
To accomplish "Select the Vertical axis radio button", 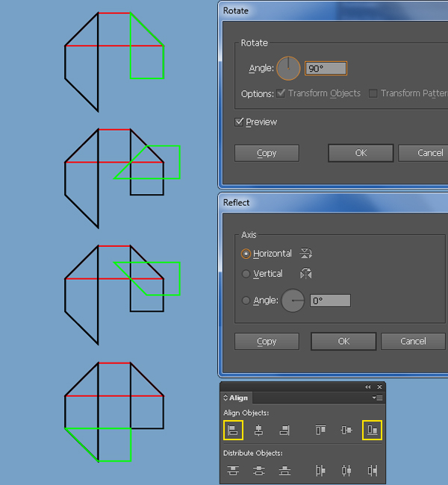I will tap(246, 274).
